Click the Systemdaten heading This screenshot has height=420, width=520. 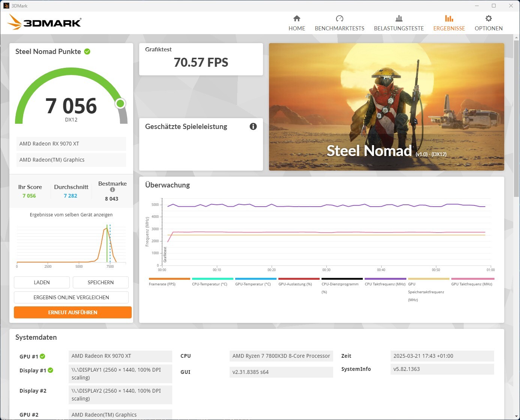pos(36,337)
